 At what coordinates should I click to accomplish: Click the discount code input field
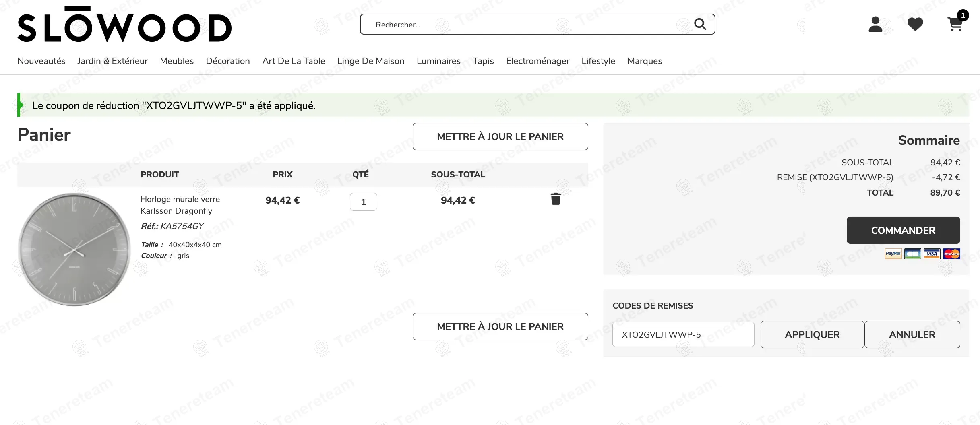point(683,334)
